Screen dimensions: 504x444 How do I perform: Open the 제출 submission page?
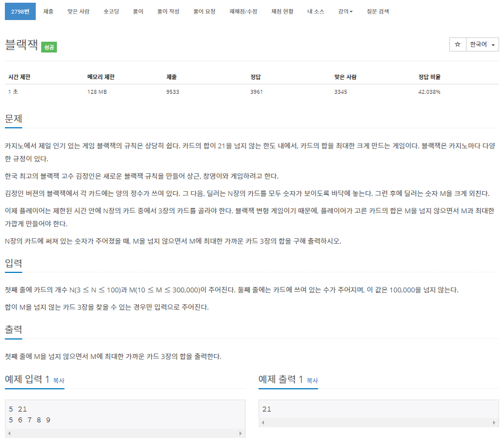tap(48, 11)
